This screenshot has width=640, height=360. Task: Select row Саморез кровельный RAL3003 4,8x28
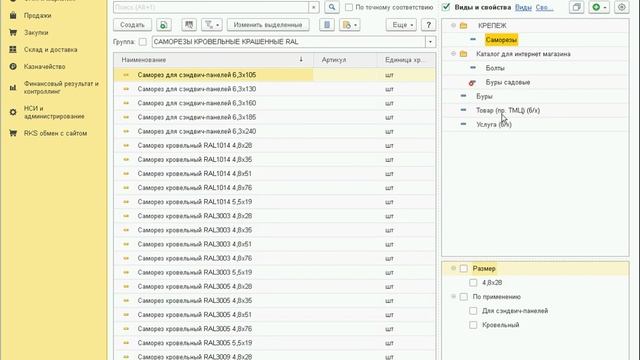pyautogui.click(x=275, y=216)
